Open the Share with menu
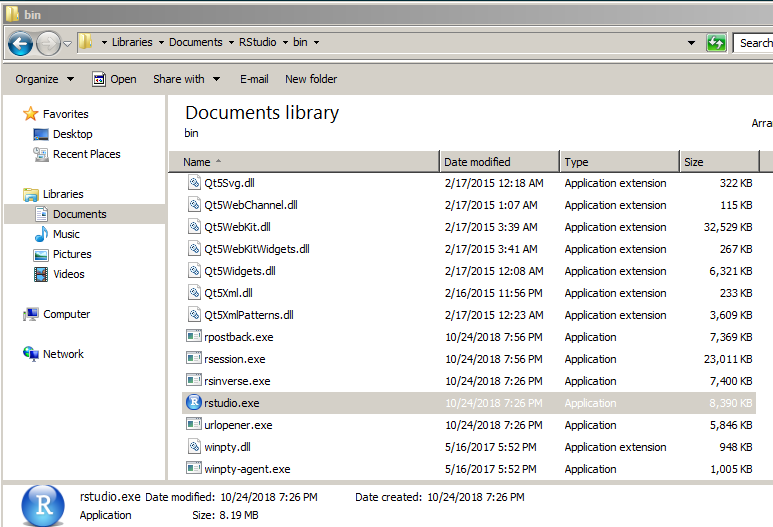 (186, 79)
